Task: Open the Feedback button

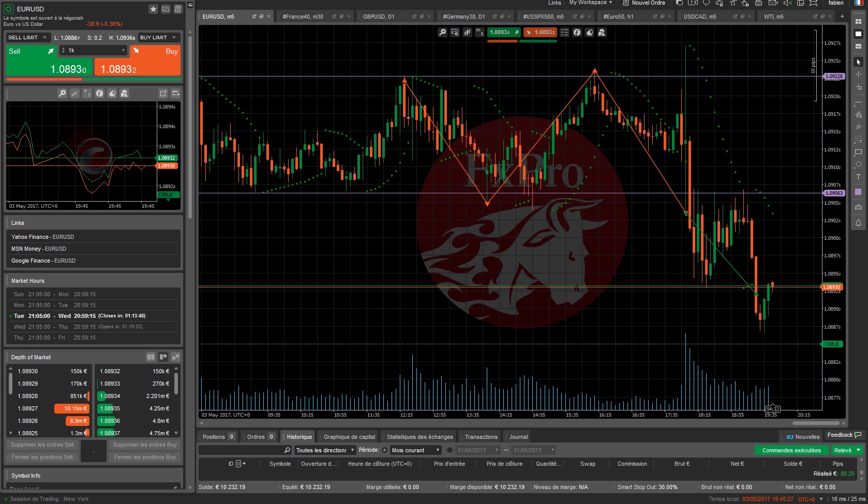Action: 844,435
